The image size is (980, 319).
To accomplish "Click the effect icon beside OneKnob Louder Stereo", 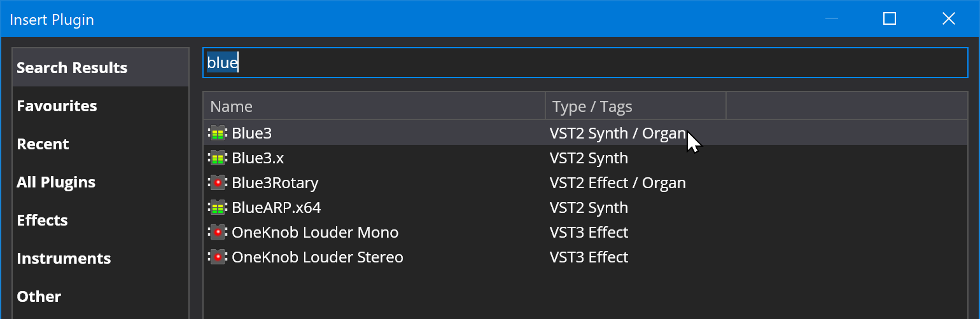I will pyautogui.click(x=218, y=257).
